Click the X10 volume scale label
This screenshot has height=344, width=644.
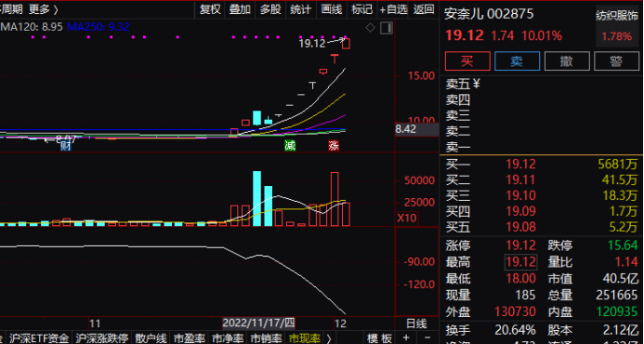click(x=407, y=218)
